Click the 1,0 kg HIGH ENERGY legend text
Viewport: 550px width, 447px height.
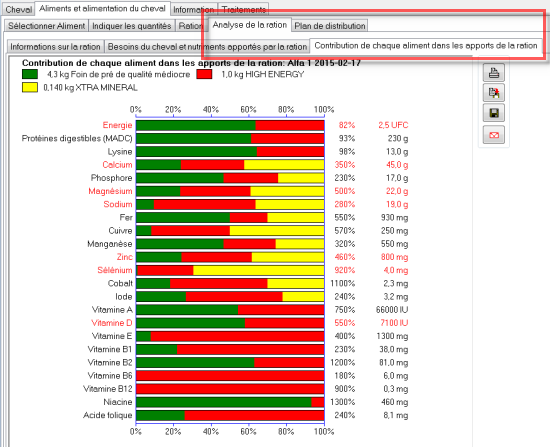click(263, 74)
